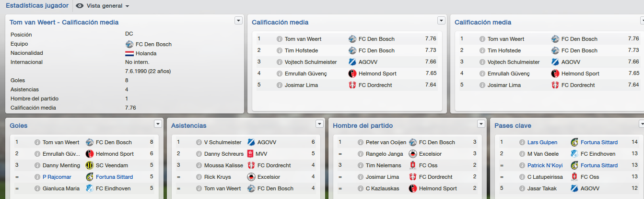Click MVV badge next to Danny Schreurs

point(251,154)
